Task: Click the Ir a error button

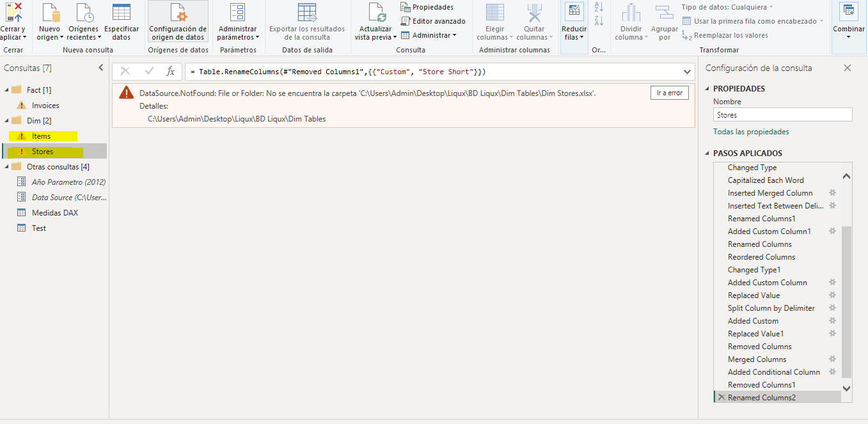Action: (670, 93)
